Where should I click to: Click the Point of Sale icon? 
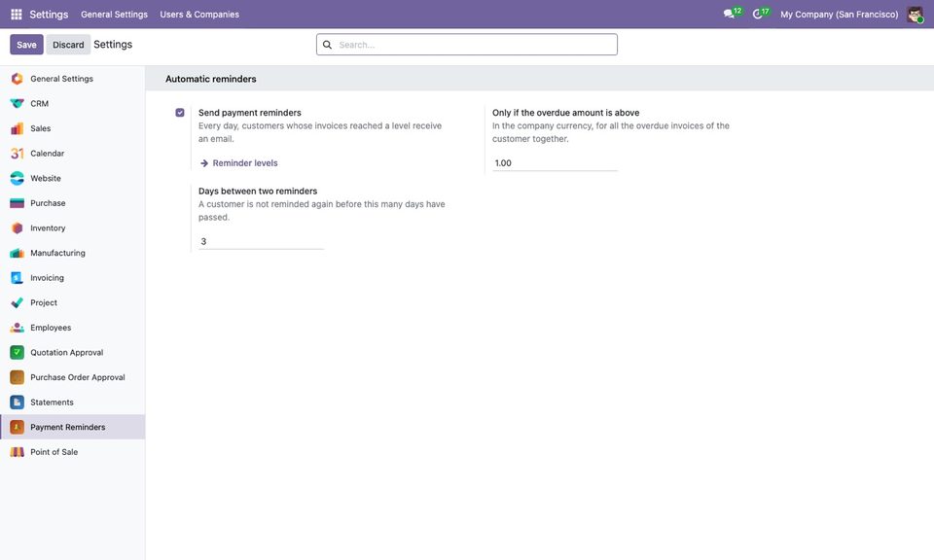tap(18, 452)
